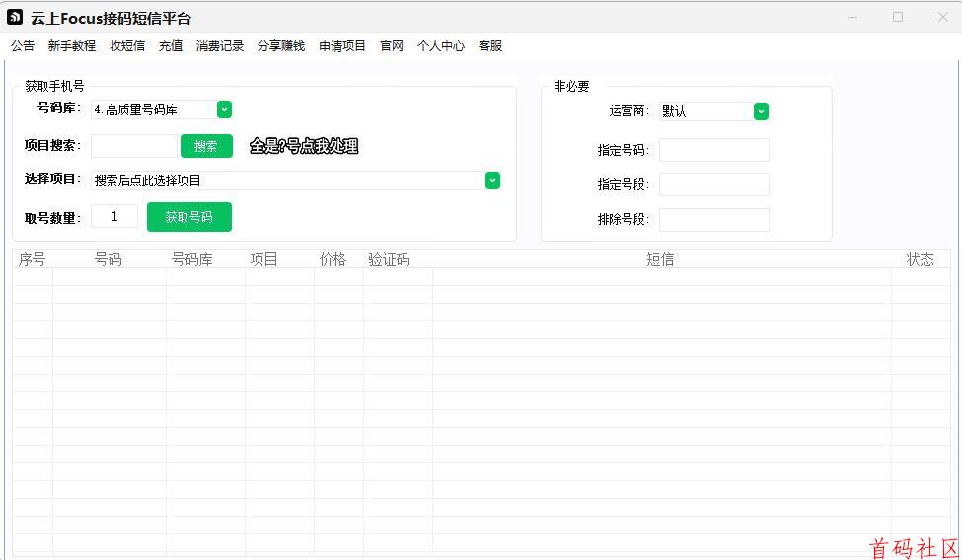Image resolution: width=962 pixels, height=560 pixels.
Task: Click the 短信 column header
Action: 661,259
